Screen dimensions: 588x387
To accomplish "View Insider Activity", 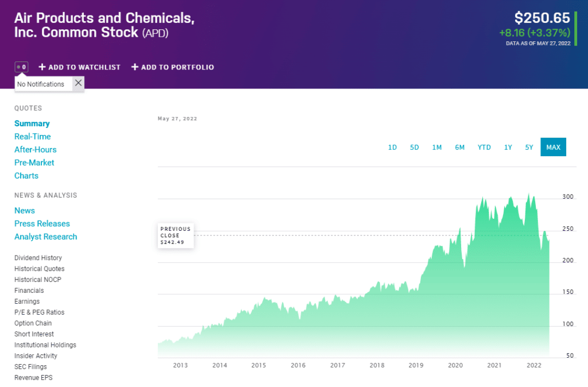I will [x=36, y=356].
